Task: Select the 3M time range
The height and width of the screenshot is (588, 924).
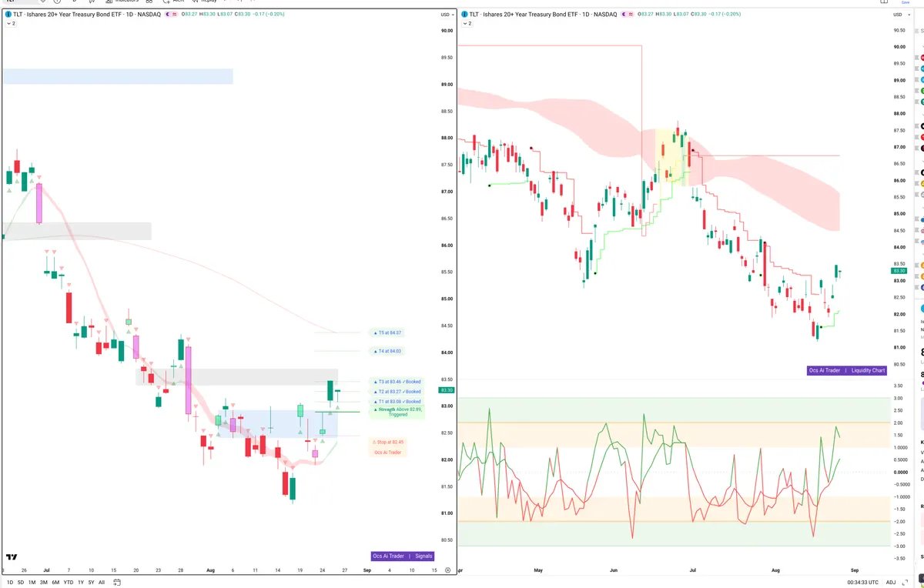Action: pos(44,583)
